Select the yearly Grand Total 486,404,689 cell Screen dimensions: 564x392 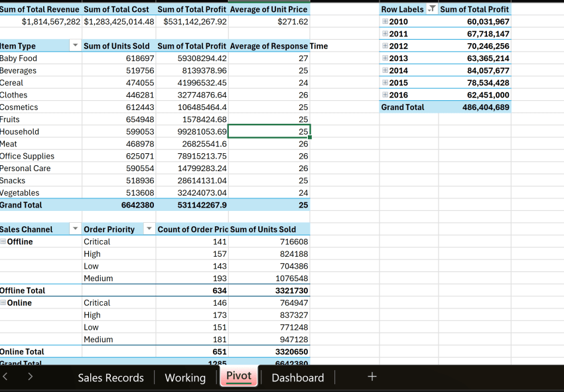[475, 107]
